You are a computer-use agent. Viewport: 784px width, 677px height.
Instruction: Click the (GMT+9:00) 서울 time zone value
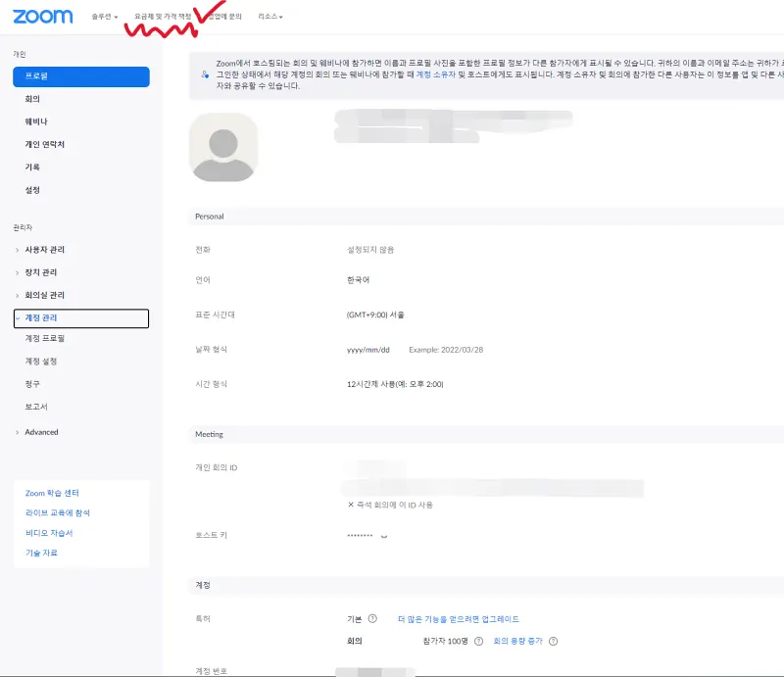pyautogui.click(x=375, y=315)
